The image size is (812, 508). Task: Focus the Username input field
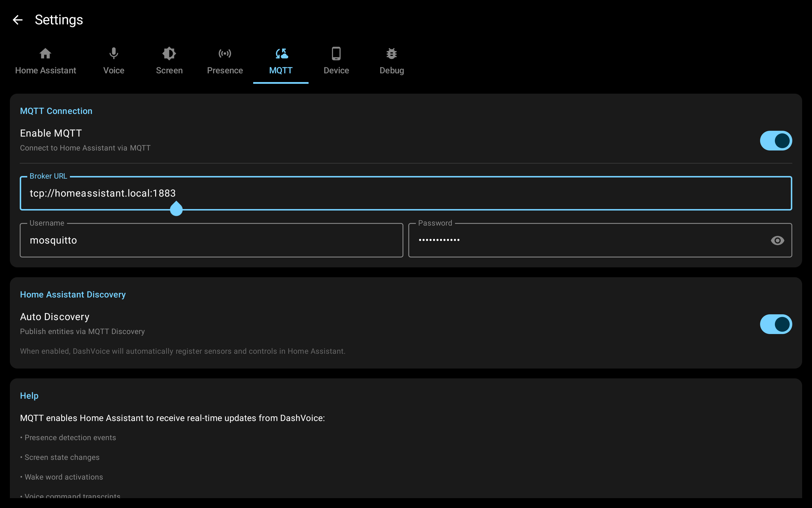click(211, 241)
